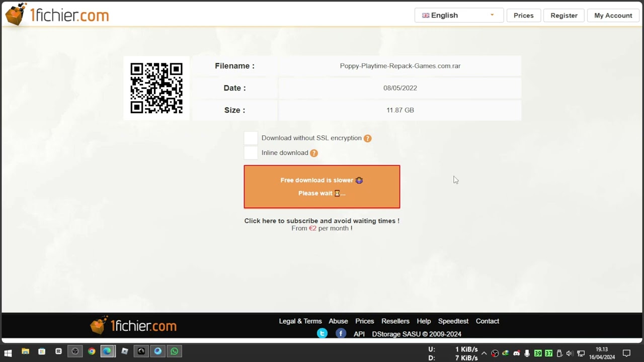644x362 pixels.
Task: Click the safely remove hardware tray icon
Action: pyautogui.click(x=559, y=353)
